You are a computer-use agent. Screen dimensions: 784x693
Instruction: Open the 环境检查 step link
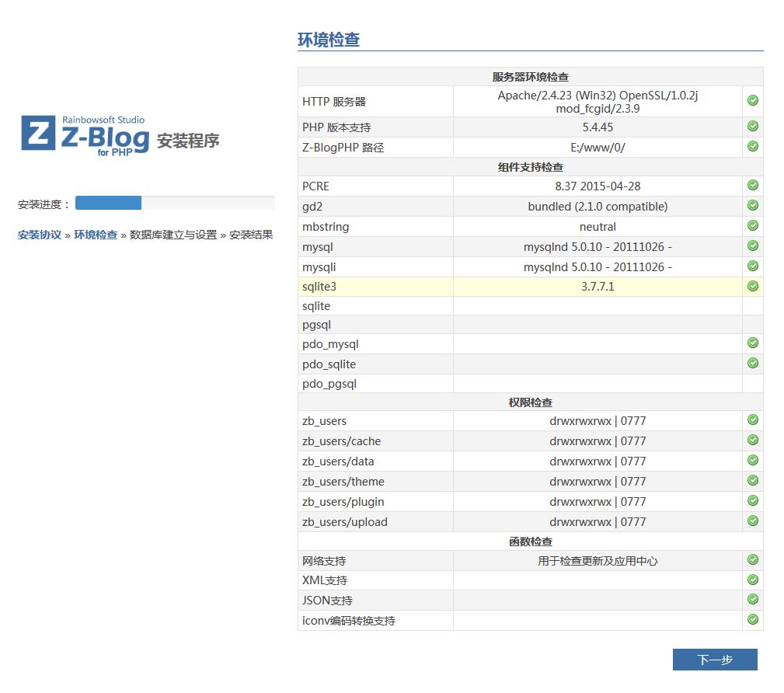96,235
